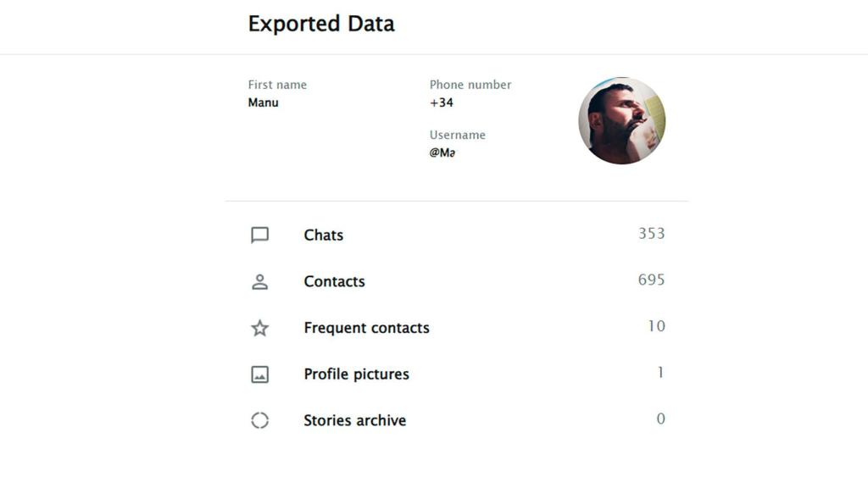Screen dimensions: 868x488
Task: Select the username starting with @Ma
Action: pos(442,152)
